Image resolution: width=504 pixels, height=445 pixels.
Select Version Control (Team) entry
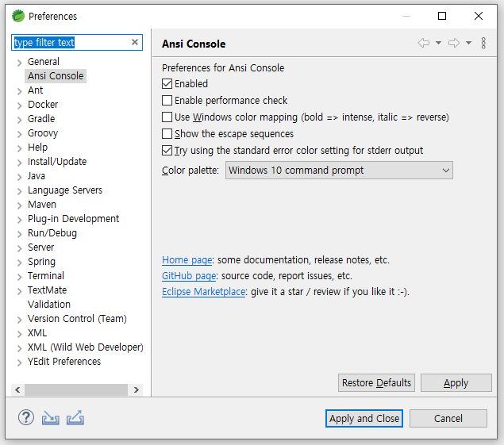[77, 319]
